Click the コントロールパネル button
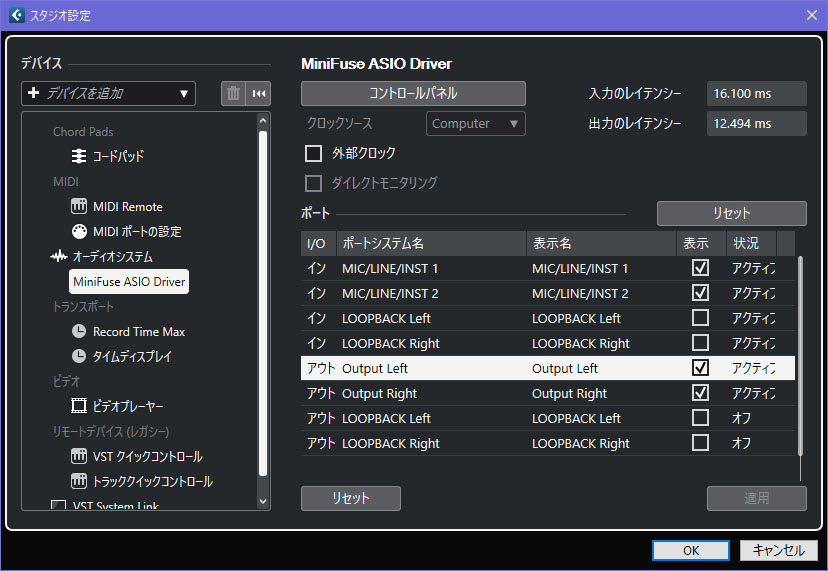Screen dimensions: 828x571 click(413, 93)
